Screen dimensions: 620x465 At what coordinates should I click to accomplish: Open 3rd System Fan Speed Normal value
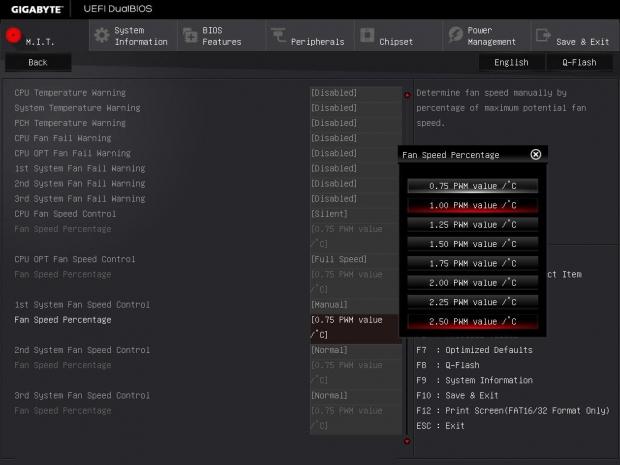(x=356, y=396)
